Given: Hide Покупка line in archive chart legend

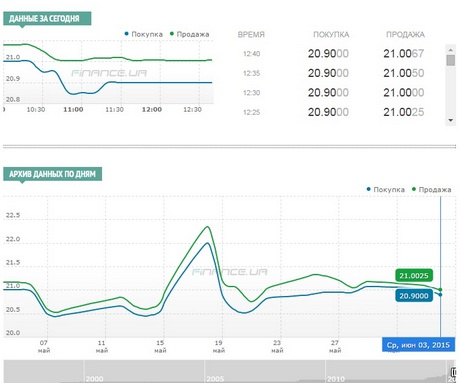Looking at the screenshot, I should coord(386,189).
